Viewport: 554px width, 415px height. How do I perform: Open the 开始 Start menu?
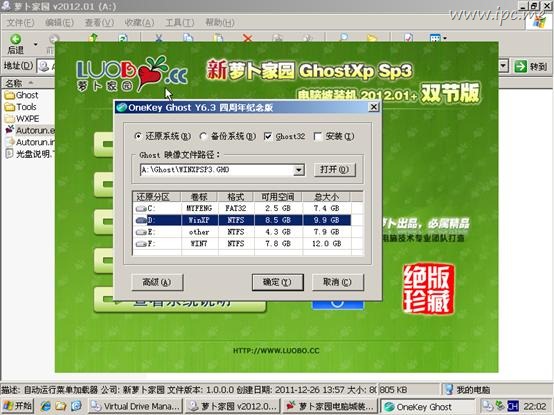(18, 406)
